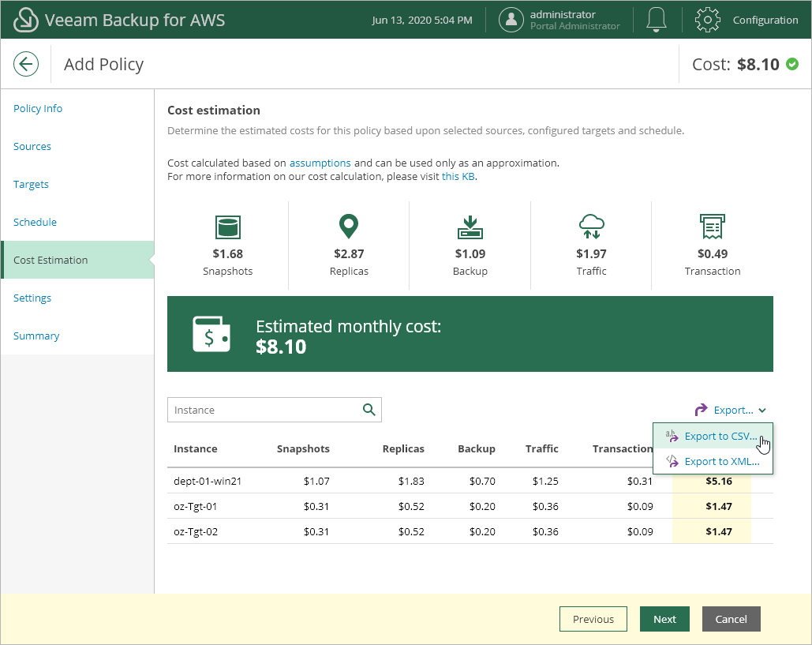Click the Snapshots cost icon

coord(228,227)
